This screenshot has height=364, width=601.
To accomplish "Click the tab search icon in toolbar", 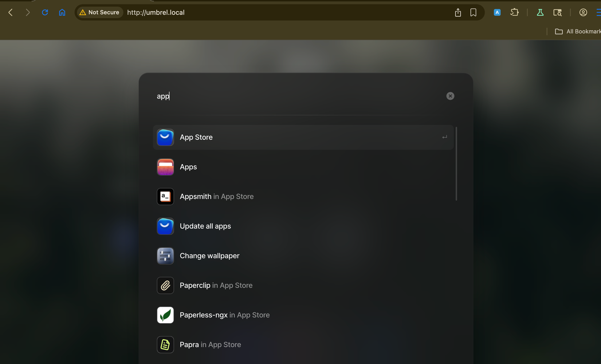I will click(x=557, y=13).
